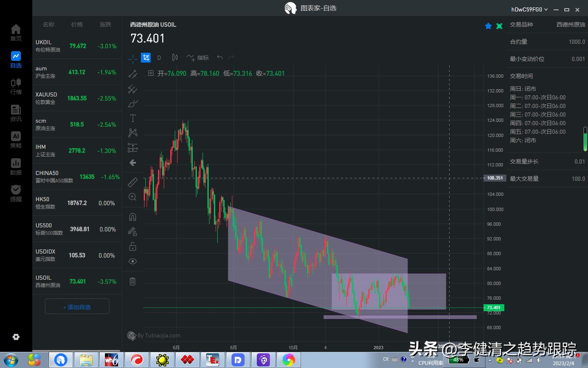
Task: Click the 108.351 crosshair price label
Action: click(495, 178)
